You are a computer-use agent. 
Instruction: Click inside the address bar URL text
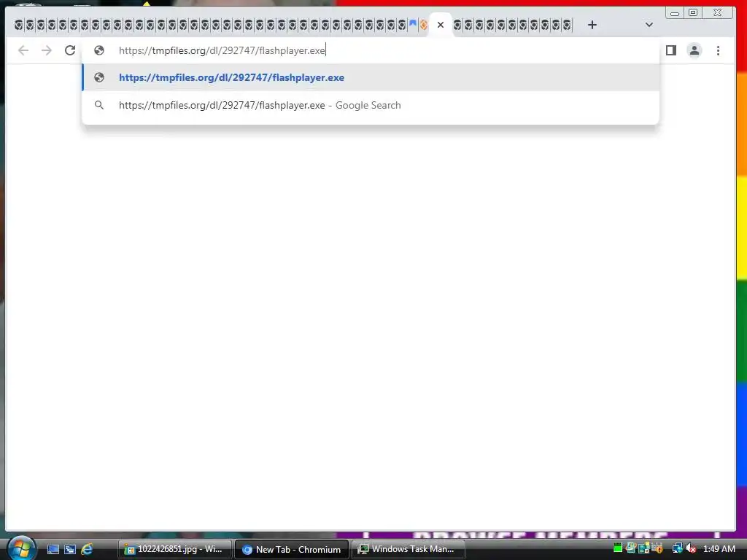[222, 50]
